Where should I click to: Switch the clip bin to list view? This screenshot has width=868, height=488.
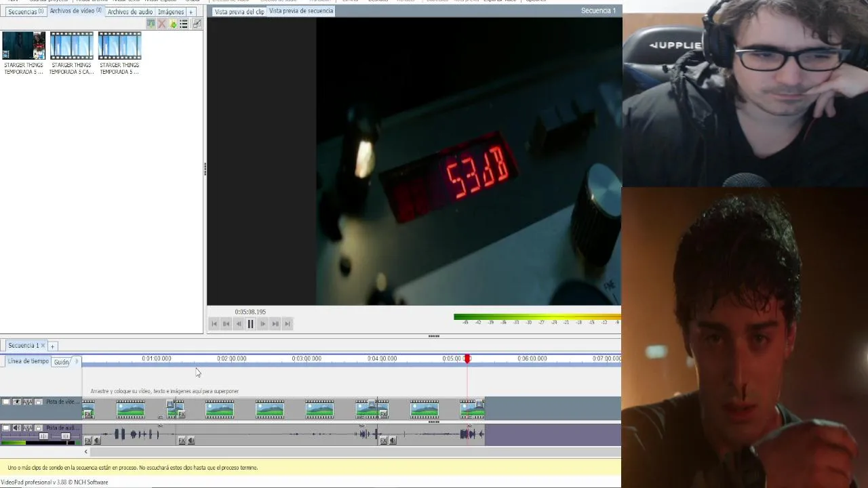pos(184,24)
